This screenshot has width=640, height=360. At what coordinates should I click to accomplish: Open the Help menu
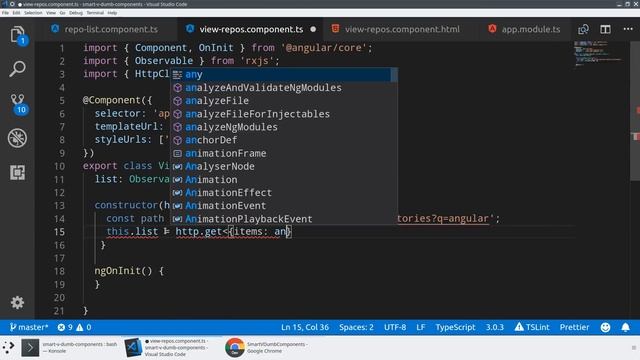click(112, 13)
